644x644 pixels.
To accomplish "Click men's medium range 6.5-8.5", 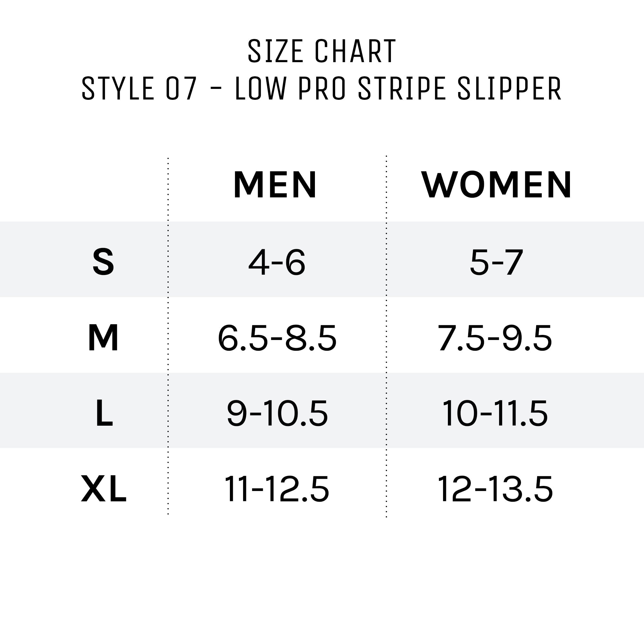I will coord(277,338).
